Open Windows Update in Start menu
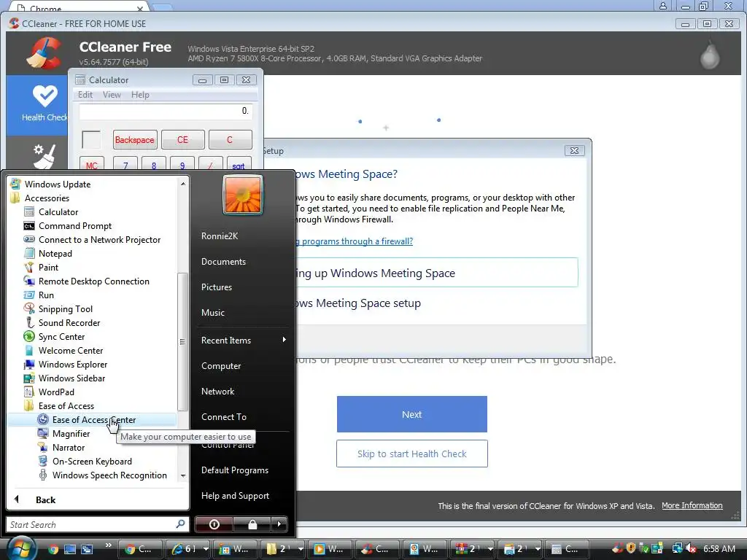Image resolution: width=747 pixels, height=560 pixels. pos(57,184)
